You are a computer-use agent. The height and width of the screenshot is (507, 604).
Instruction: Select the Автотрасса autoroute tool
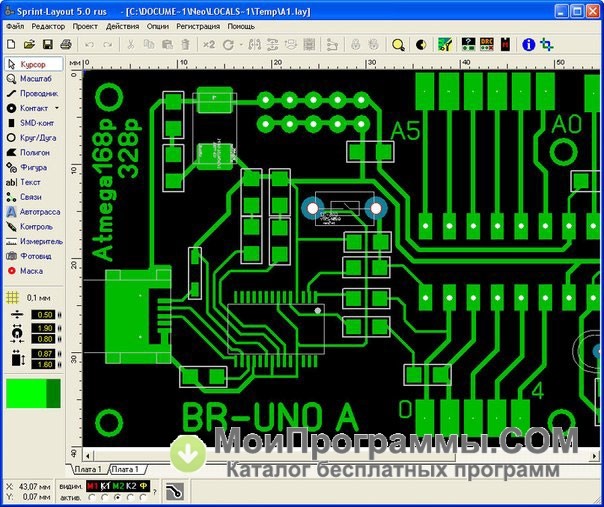pyautogui.click(x=34, y=212)
